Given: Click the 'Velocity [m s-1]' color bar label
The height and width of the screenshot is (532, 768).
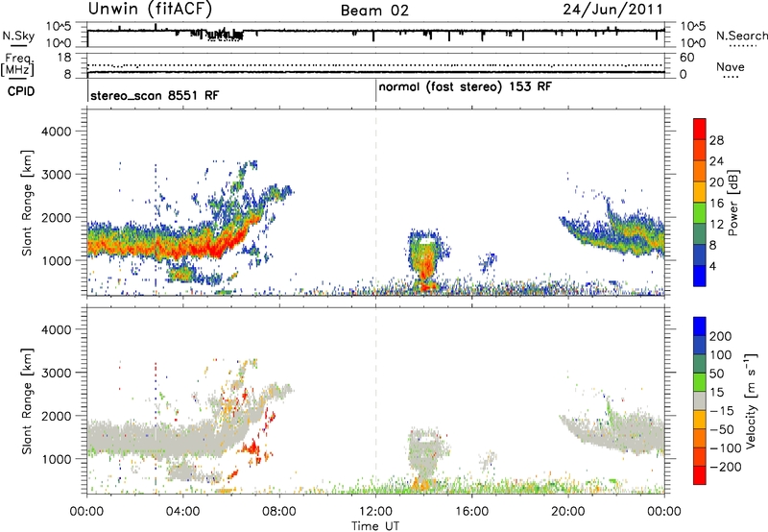Looking at the screenshot, I should 750,400.
